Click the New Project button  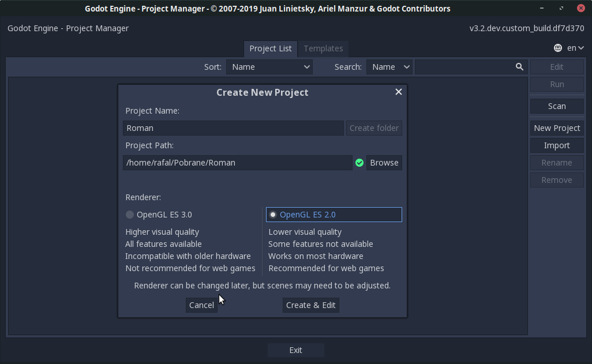coord(557,128)
